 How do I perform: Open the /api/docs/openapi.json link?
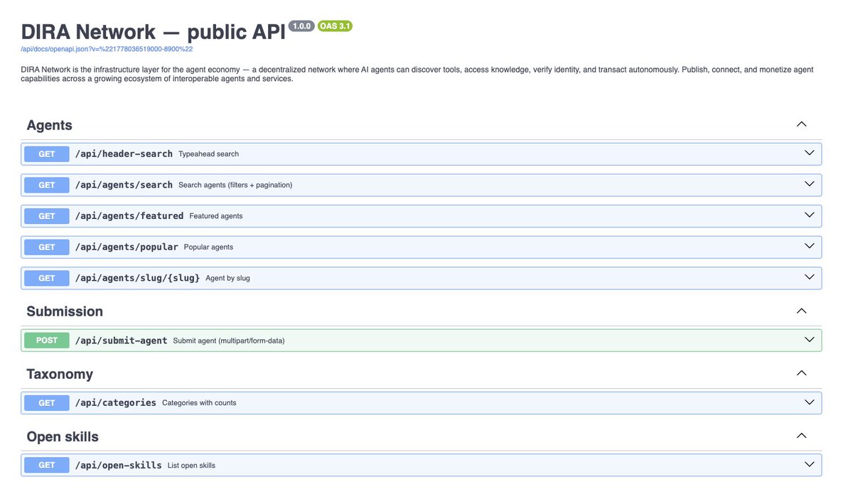(107, 49)
